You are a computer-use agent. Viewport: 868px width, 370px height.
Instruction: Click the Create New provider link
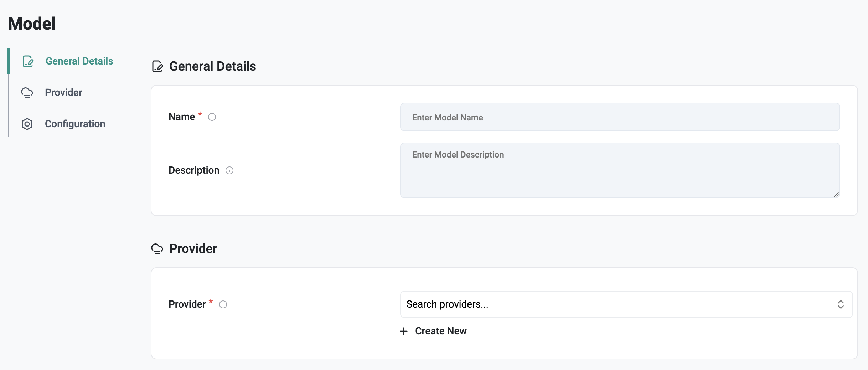click(x=441, y=331)
